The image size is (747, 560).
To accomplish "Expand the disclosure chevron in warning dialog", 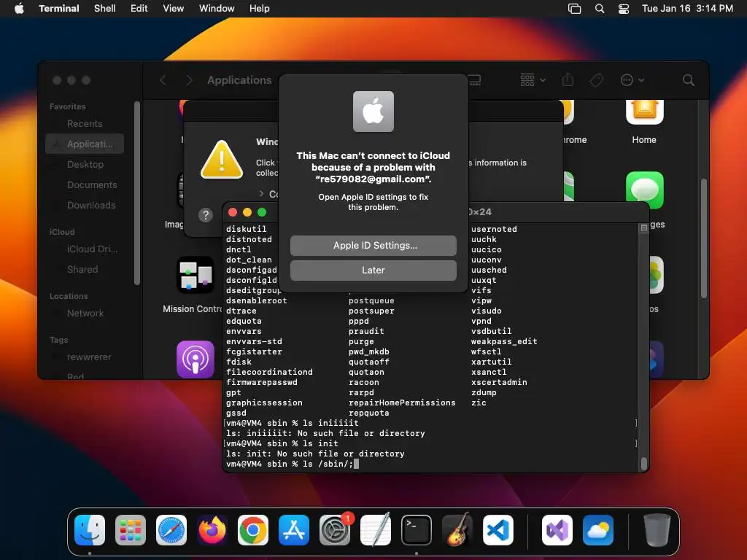I will click(x=261, y=193).
